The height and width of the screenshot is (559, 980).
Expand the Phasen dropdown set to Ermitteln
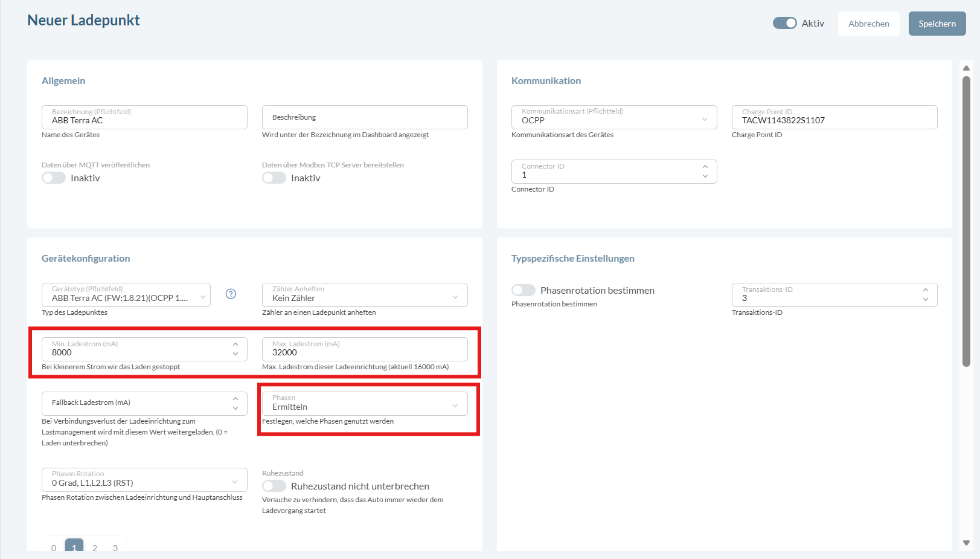click(x=365, y=404)
